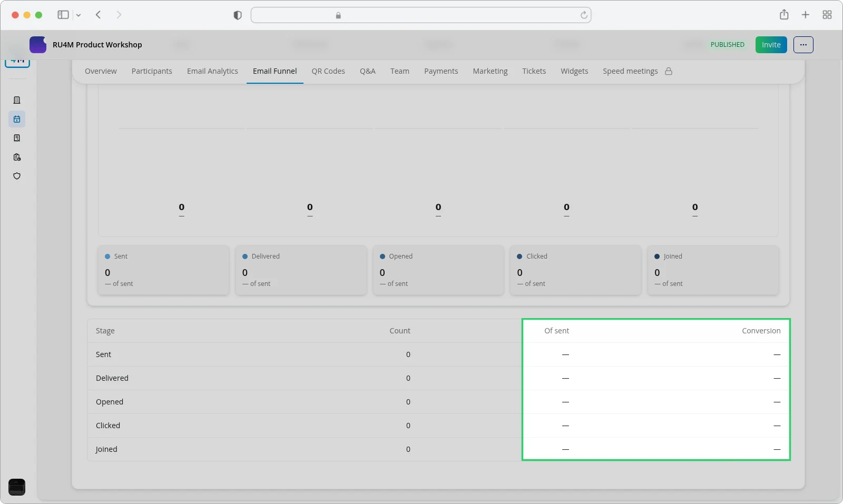Click the green Invite button
Image resolution: width=843 pixels, height=504 pixels.
(x=771, y=45)
